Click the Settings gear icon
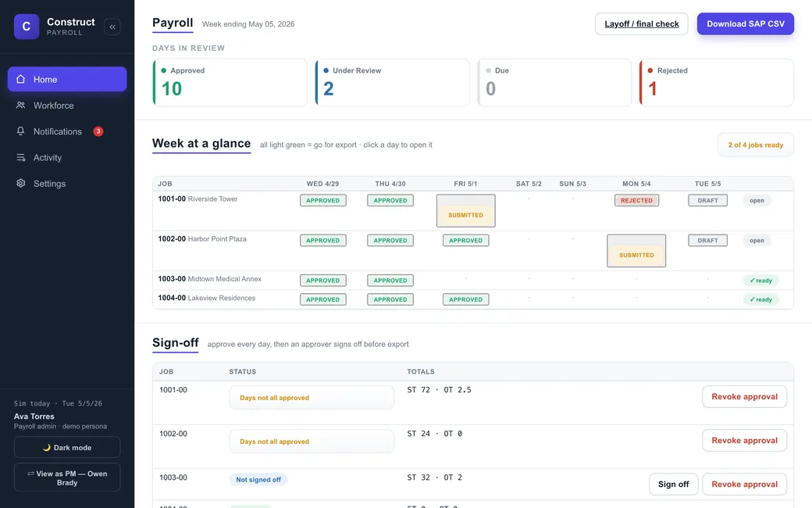The image size is (812, 508). pos(21,184)
